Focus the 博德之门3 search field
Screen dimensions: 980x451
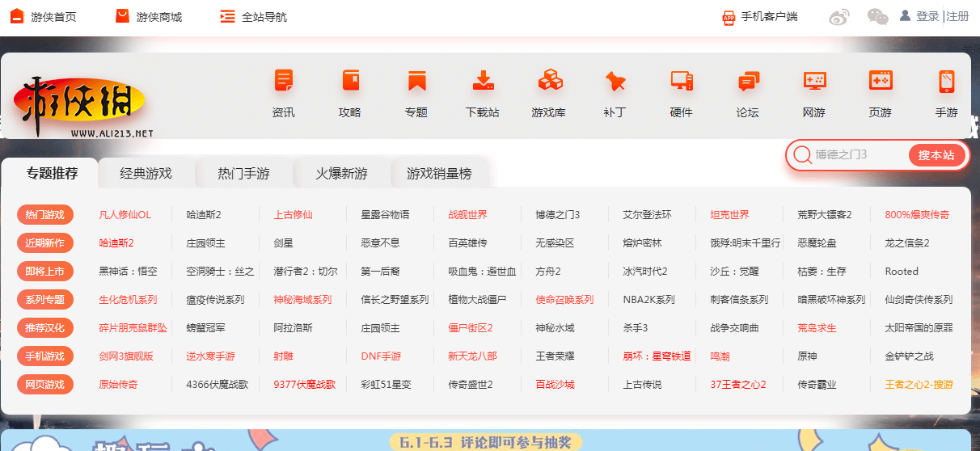[859, 155]
